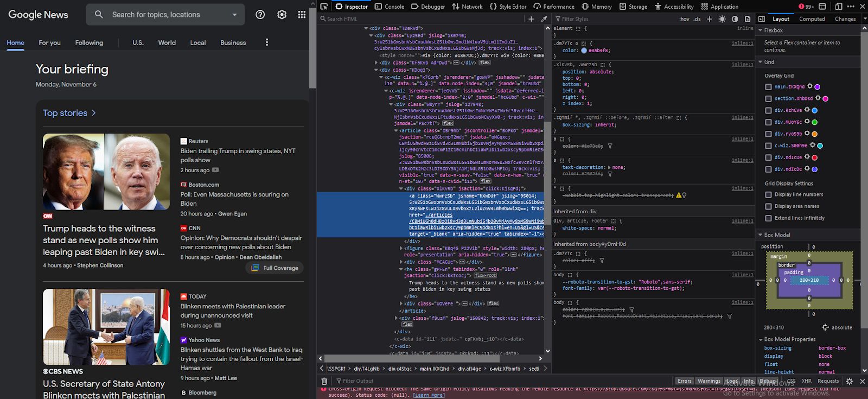Screen dimensions: 868x399
Task: Toggle light color scheme simulation icon
Action: coord(722,19)
